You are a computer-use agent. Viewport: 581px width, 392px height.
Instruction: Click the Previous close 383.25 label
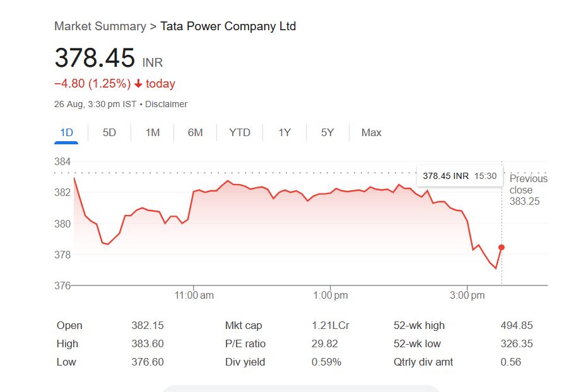pyautogui.click(x=528, y=190)
